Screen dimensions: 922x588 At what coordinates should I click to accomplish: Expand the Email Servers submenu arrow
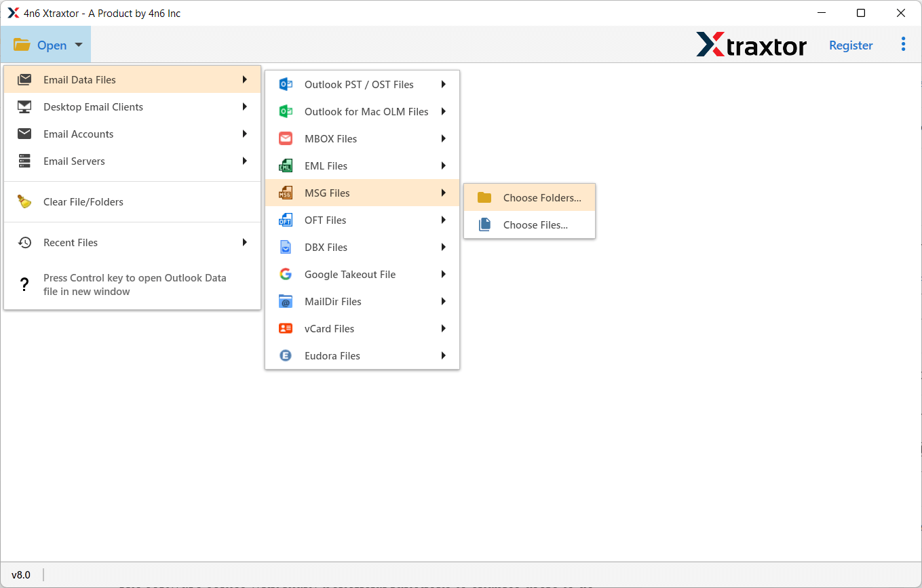click(244, 161)
